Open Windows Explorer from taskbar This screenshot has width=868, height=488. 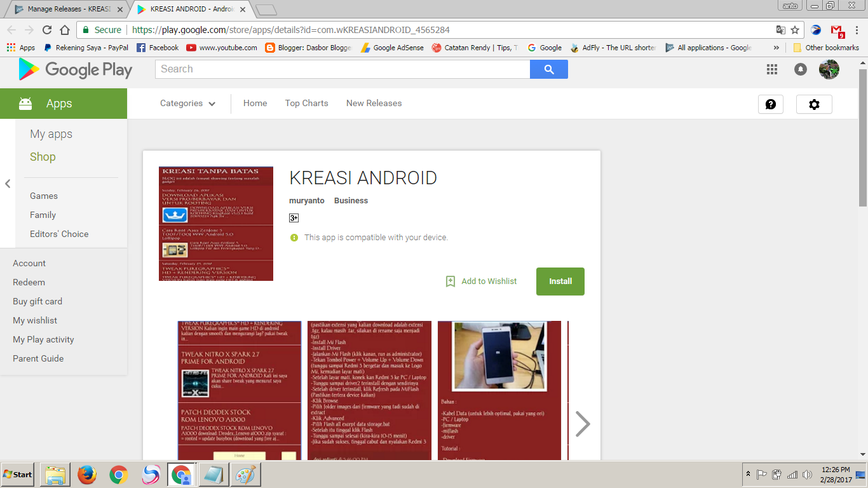[55, 475]
